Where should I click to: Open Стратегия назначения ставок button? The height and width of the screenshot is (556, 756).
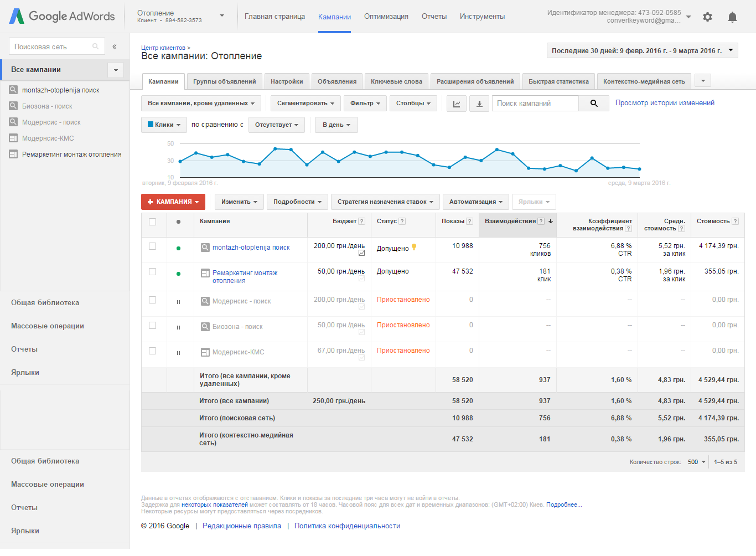click(385, 202)
